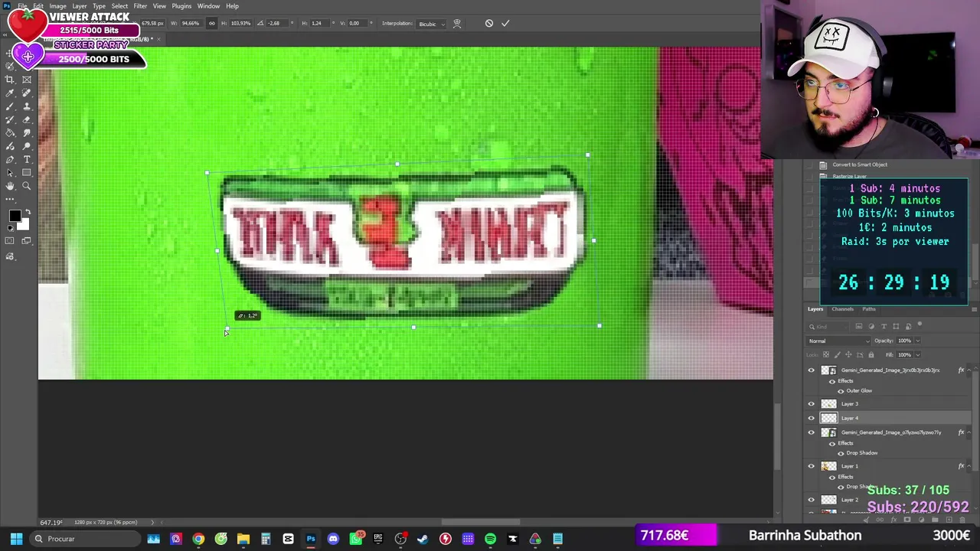Viewport: 980px width, 551px height.
Task: Open the Help menu
Action: click(x=232, y=6)
